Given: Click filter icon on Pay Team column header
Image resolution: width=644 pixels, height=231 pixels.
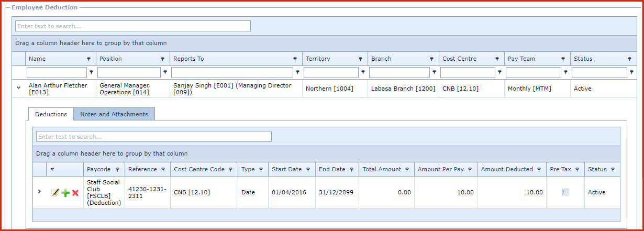Looking at the screenshot, I should [x=563, y=59].
